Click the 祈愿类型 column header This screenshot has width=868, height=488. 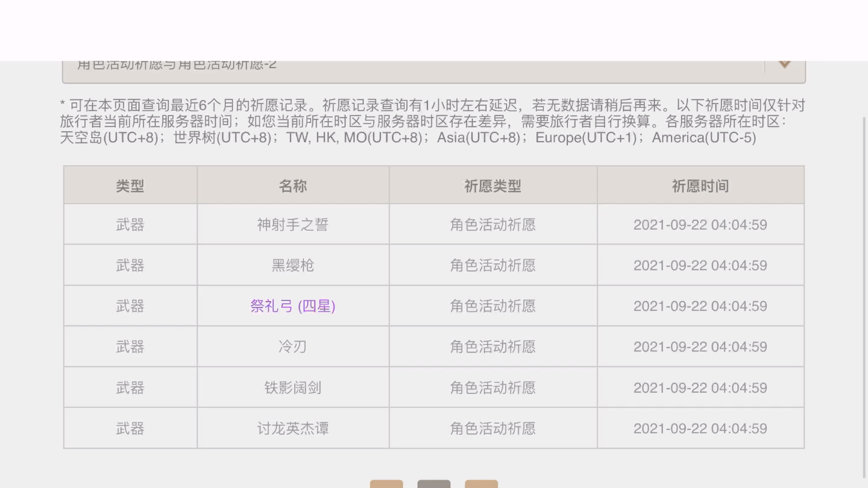pyautogui.click(x=492, y=186)
